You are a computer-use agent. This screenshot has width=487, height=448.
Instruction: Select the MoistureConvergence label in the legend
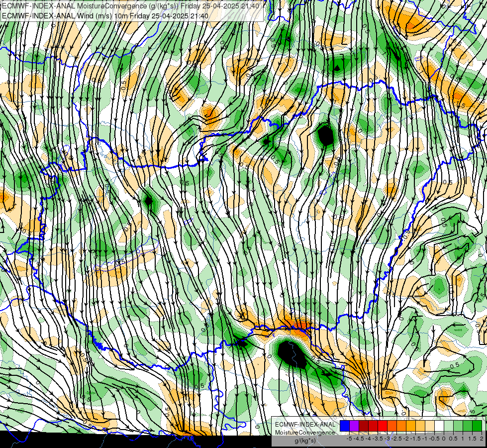(305, 433)
